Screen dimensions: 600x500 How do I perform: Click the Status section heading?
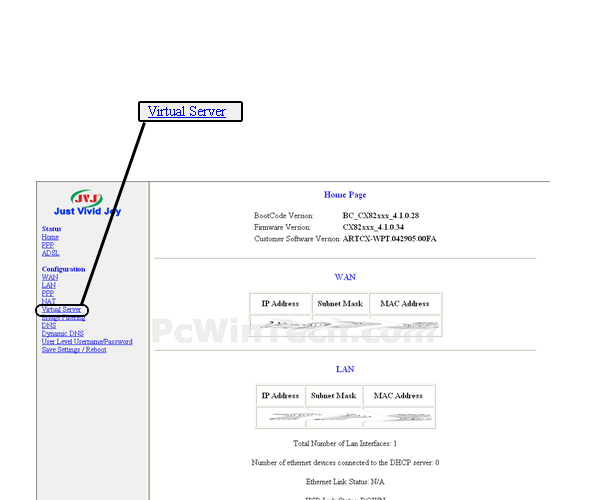click(x=52, y=229)
